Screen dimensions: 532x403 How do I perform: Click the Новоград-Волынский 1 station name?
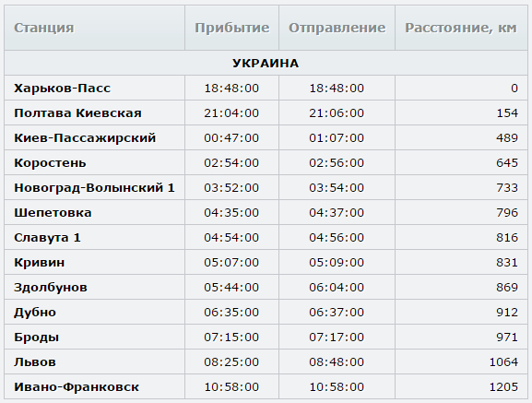pyautogui.click(x=94, y=187)
